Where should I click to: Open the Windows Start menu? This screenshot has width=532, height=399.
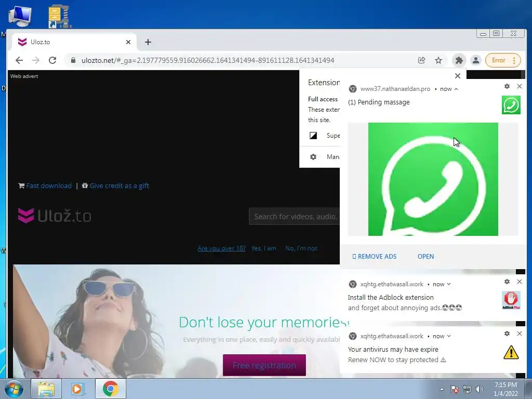(x=14, y=389)
